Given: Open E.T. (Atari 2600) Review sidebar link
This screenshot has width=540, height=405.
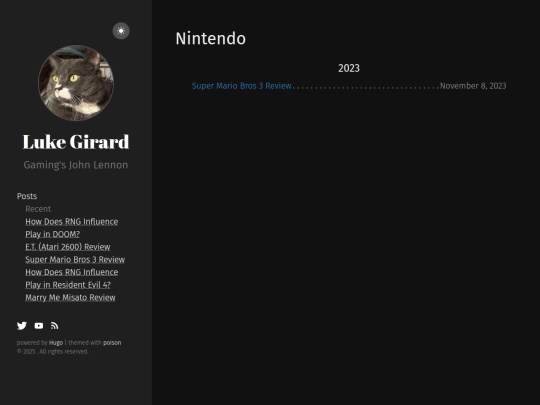Looking at the screenshot, I should [x=68, y=247].
